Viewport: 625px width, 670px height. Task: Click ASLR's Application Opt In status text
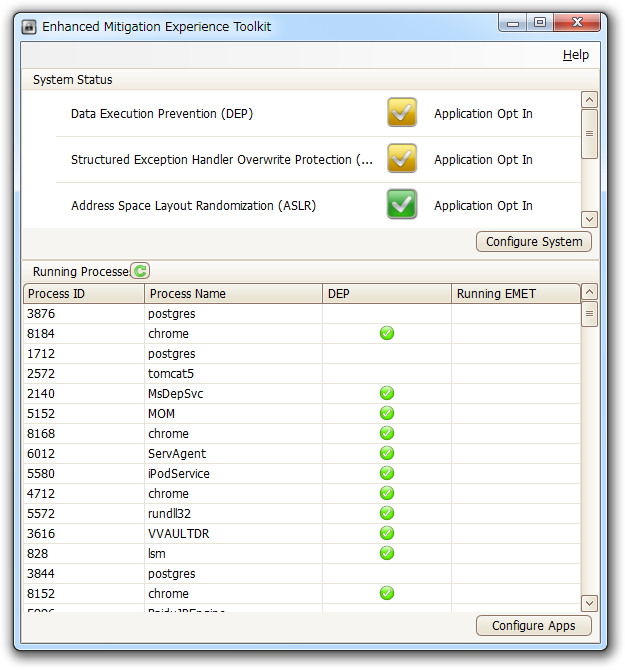[483, 206]
